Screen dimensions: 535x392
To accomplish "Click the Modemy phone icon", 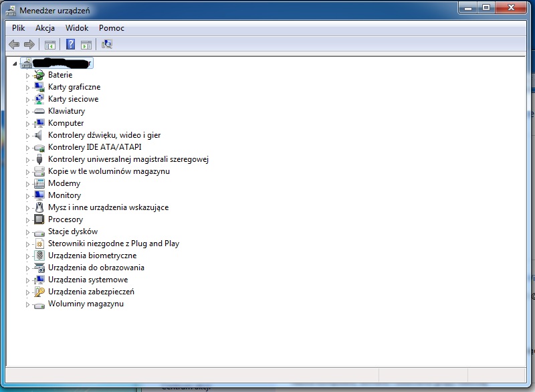I will point(39,183).
